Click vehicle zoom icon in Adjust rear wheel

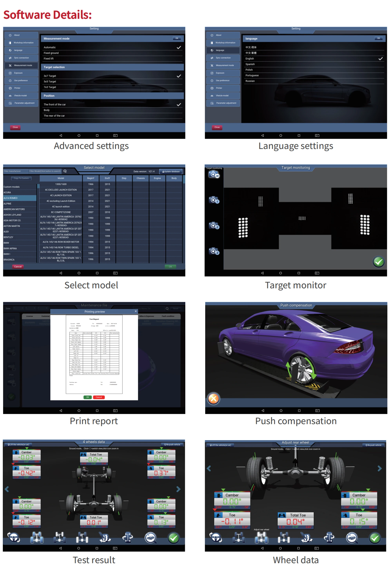(352, 538)
